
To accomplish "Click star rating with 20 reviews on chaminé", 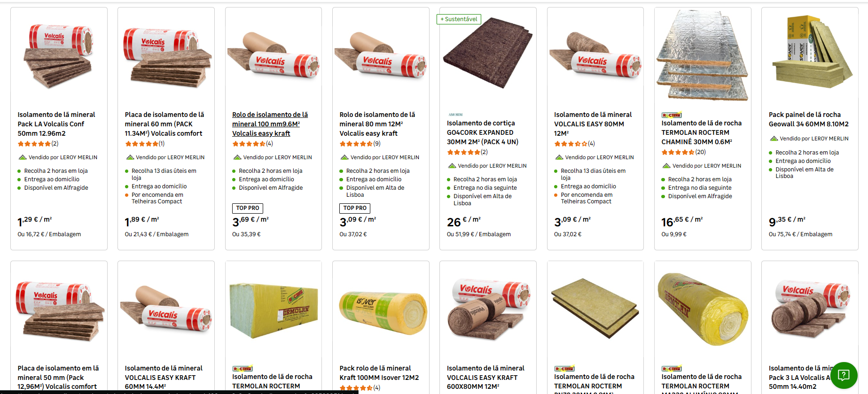I will point(678,152).
